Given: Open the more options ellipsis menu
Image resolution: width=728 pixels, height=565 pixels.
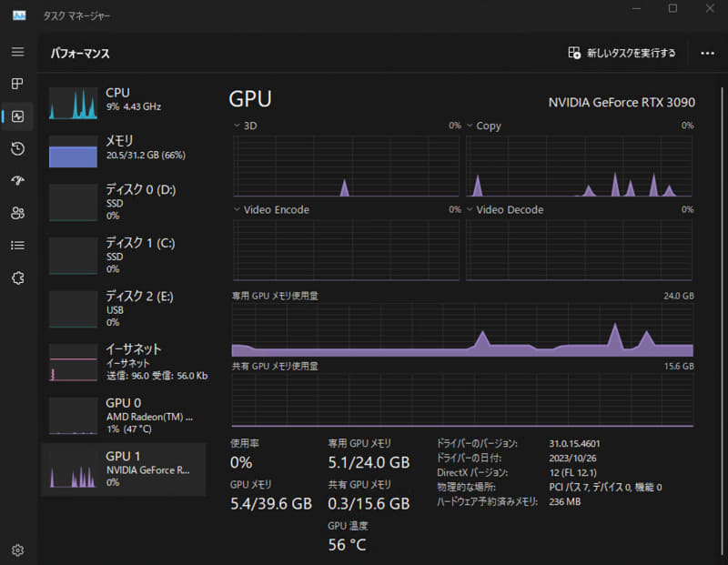Looking at the screenshot, I should (x=707, y=54).
